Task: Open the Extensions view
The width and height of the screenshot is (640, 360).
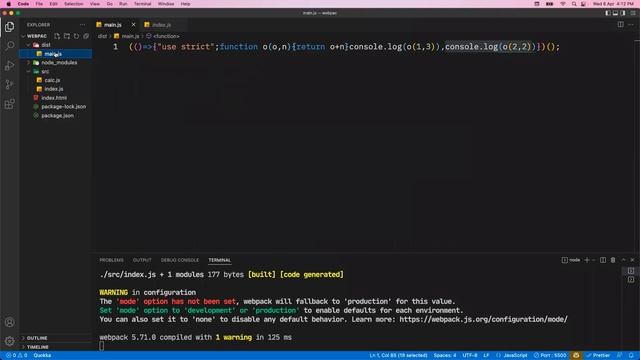Action: (9, 104)
